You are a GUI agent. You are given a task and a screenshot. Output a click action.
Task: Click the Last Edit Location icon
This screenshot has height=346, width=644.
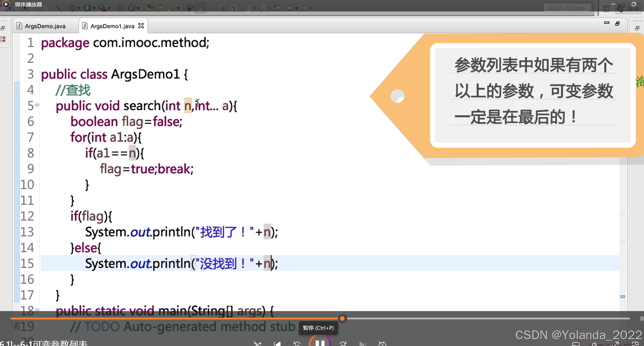[x=277, y=8]
